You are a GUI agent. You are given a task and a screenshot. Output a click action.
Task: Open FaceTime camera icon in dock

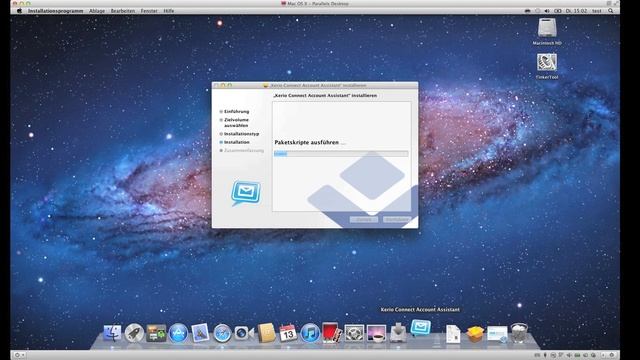coord(244,333)
